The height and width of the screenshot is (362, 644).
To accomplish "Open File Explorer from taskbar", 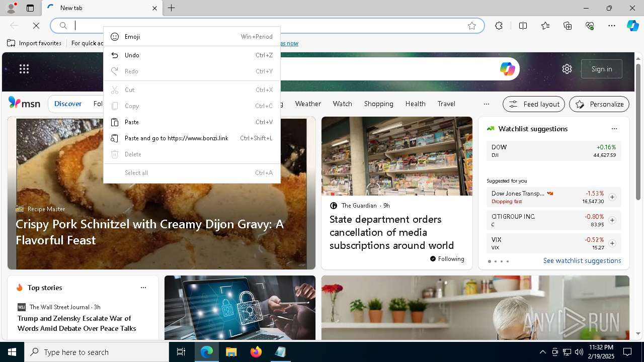I will (x=231, y=352).
